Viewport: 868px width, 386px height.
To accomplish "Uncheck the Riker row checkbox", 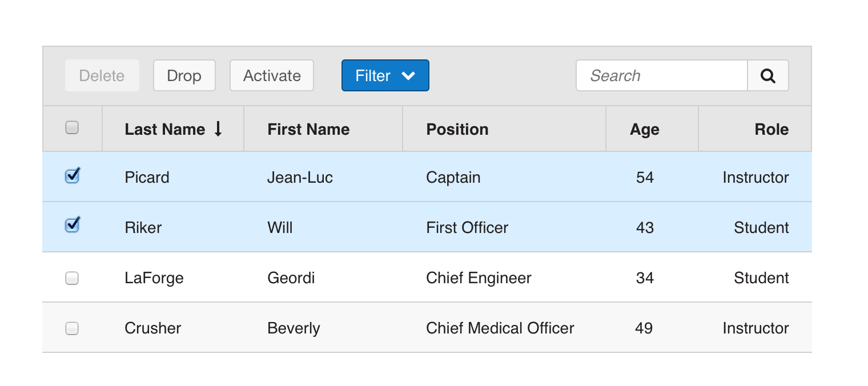I will point(72,226).
